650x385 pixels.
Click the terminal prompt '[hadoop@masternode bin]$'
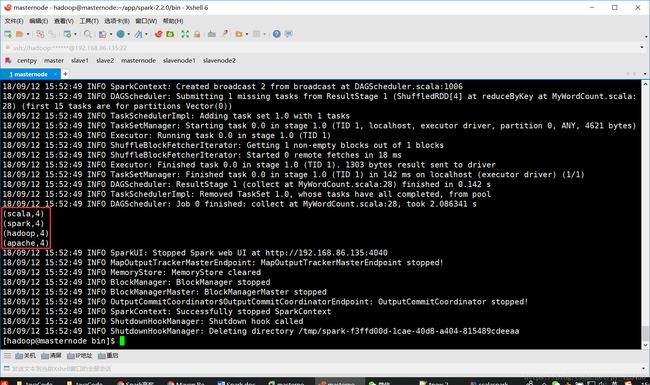coord(59,341)
